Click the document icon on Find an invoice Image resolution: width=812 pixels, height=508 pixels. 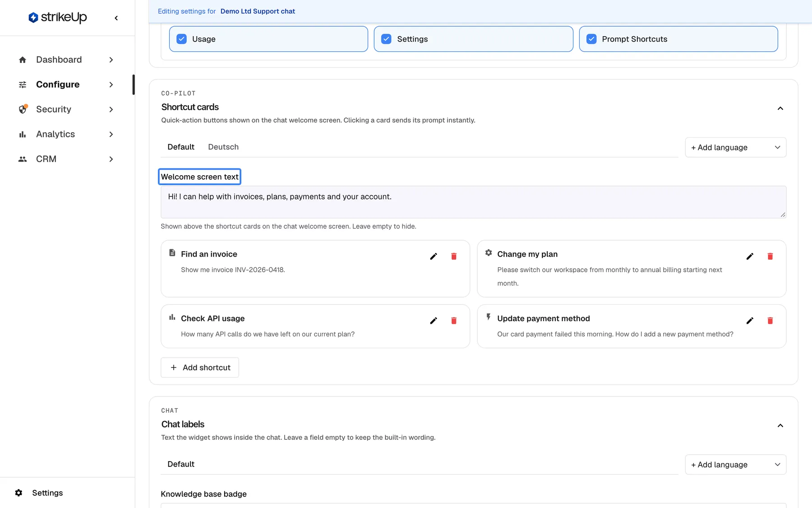pos(172,253)
